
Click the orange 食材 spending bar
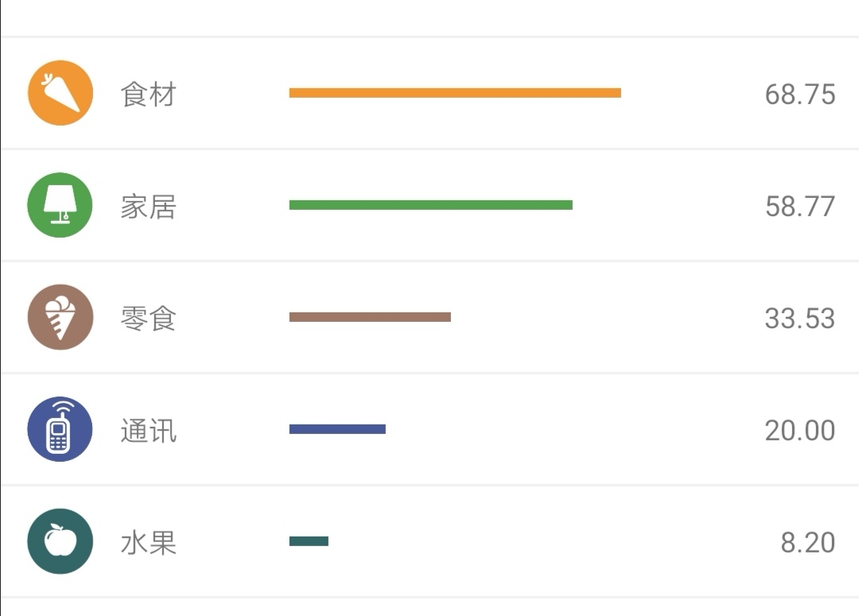click(x=455, y=93)
